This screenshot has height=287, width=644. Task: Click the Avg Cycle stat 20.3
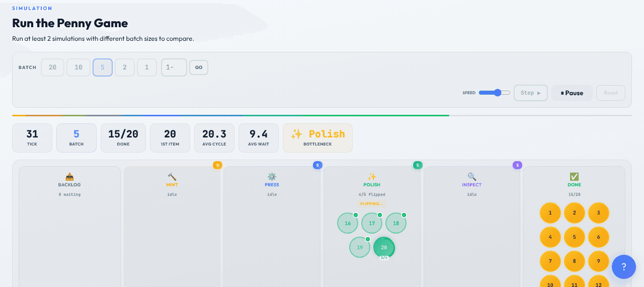coord(214,137)
